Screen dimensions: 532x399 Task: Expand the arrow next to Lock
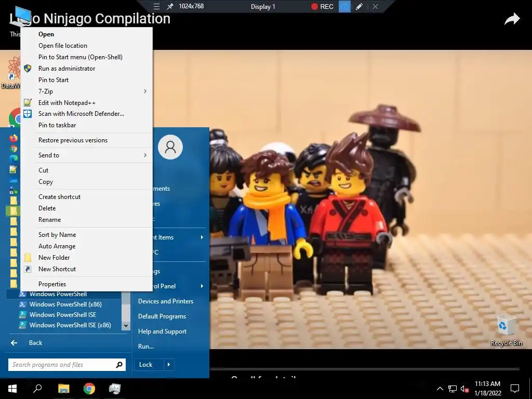[x=169, y=364]
